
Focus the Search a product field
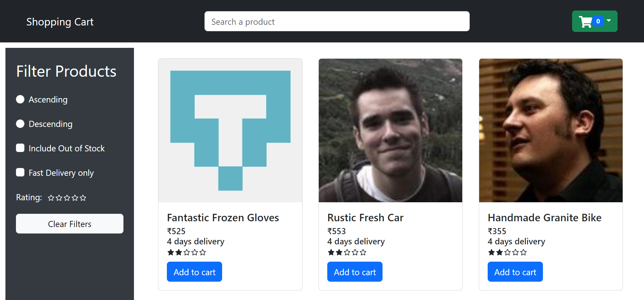coord(337,21)
